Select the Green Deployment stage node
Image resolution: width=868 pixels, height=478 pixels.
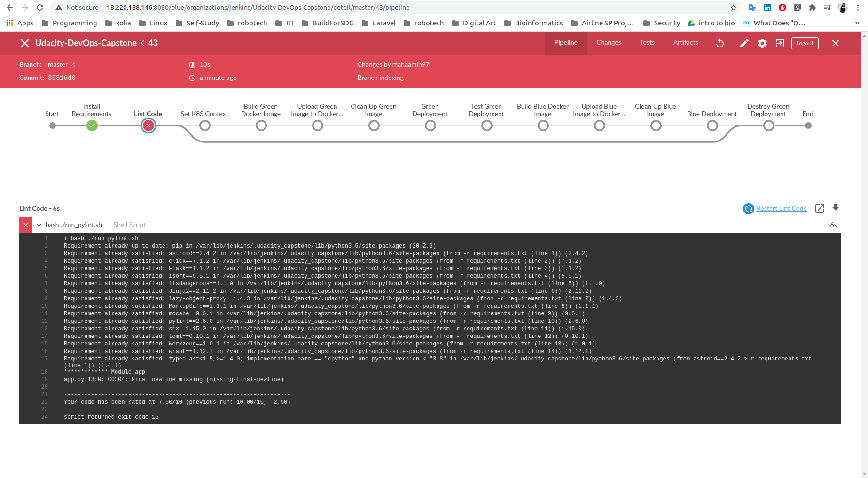[430, 125]
